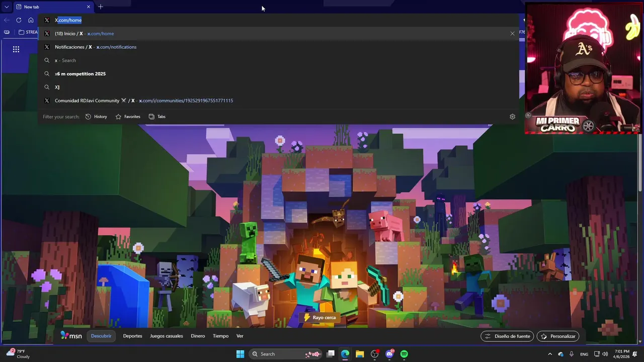Go to the browser home icon

pyautogui.click(x=31, y=20)
